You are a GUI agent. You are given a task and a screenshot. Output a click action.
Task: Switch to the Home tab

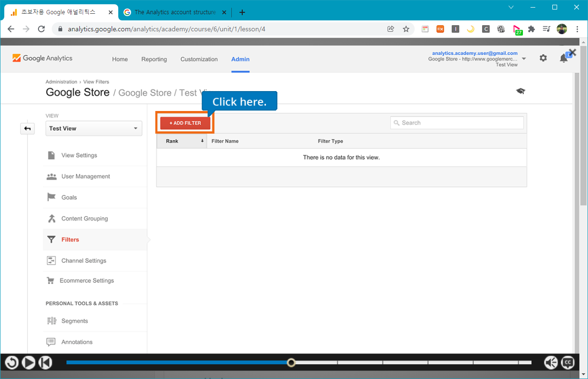tap(120, 59)
